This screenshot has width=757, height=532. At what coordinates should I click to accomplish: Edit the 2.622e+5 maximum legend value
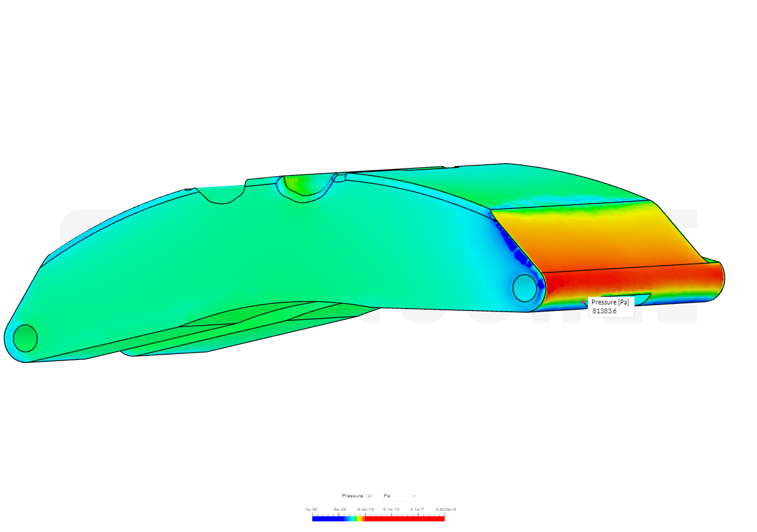pos(446,509)
